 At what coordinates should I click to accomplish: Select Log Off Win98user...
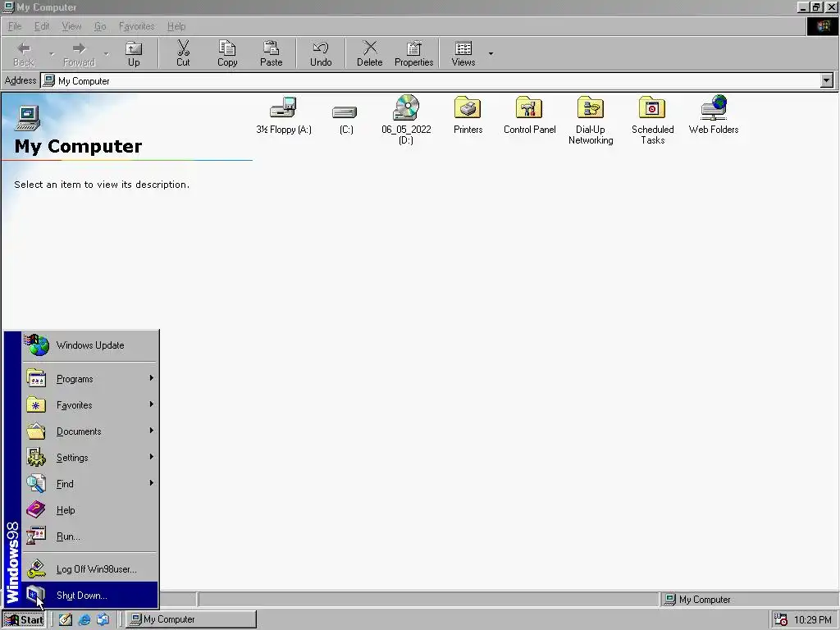click(90, 569)
